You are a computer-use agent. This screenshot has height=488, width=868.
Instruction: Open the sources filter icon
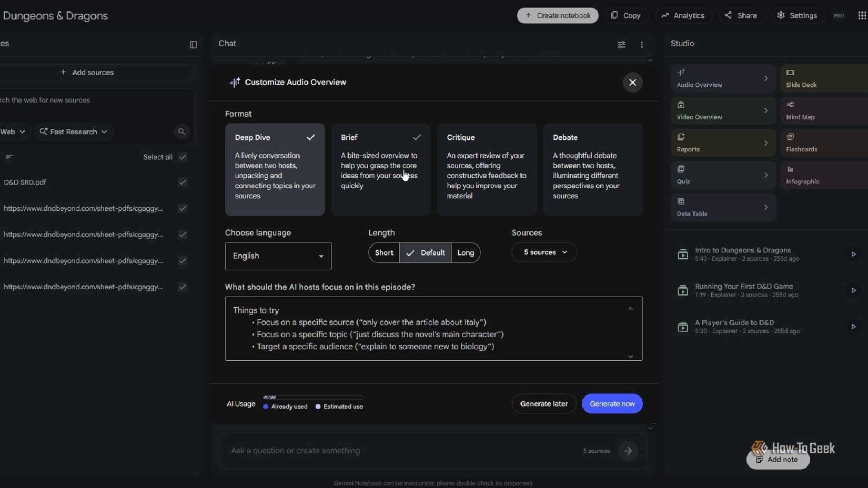(x=9, y=157)
